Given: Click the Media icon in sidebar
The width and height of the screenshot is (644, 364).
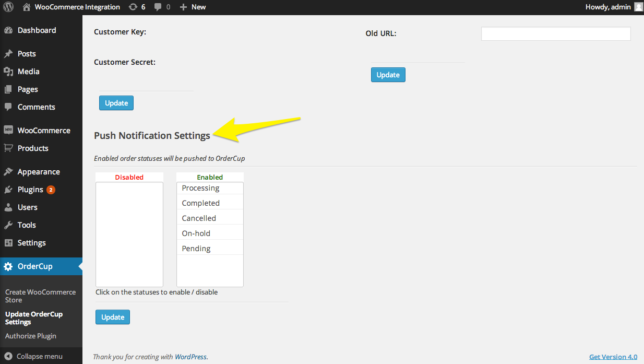Looking at the screenshot, I should coord(8,72).
